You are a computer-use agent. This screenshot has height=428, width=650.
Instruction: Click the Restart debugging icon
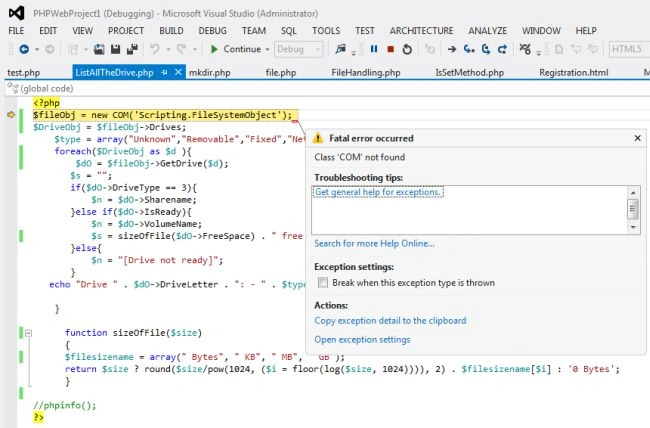click(407, 49)
